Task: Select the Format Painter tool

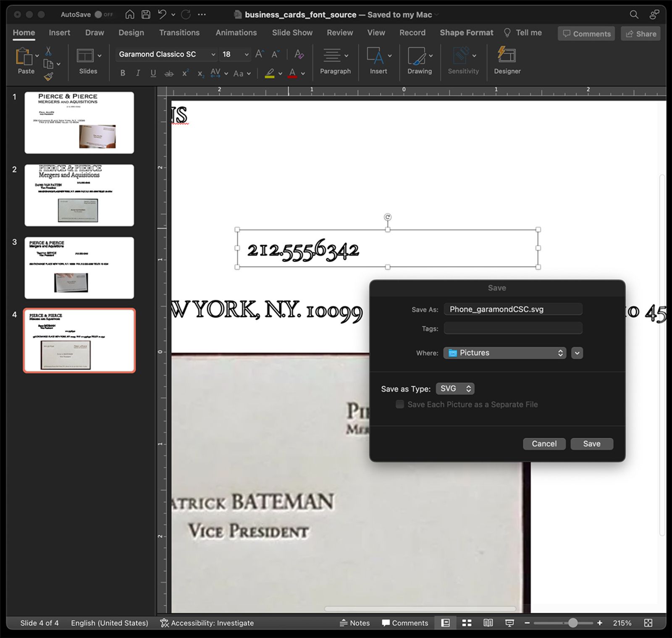Action: [x=49, y=76]
